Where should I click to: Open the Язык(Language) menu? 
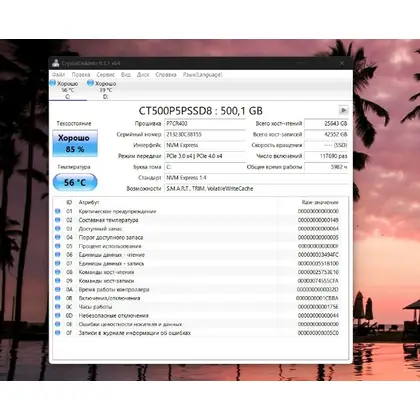[202, 75]
